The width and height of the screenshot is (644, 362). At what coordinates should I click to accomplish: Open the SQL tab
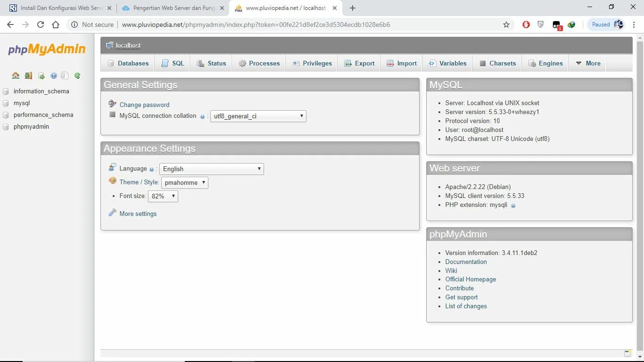tap(173, 63)
